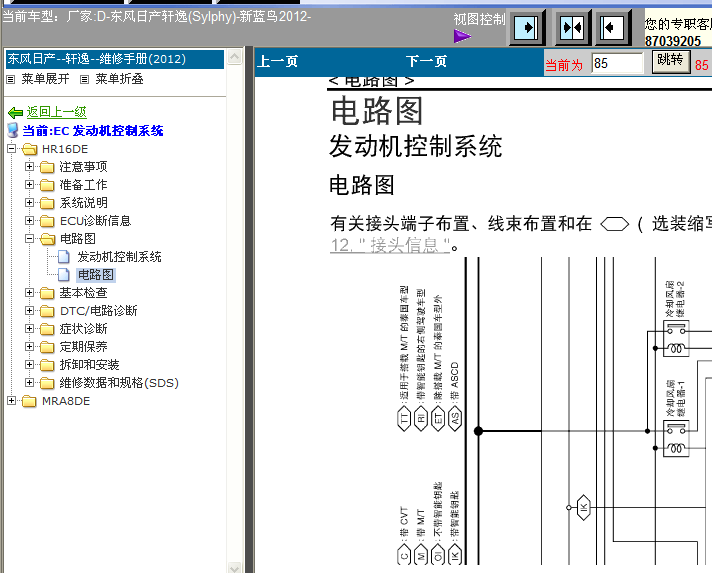Expand the DTC/电路诊断 folder
This screenshot has height=573, width=712.
click(x=30, y=311)
